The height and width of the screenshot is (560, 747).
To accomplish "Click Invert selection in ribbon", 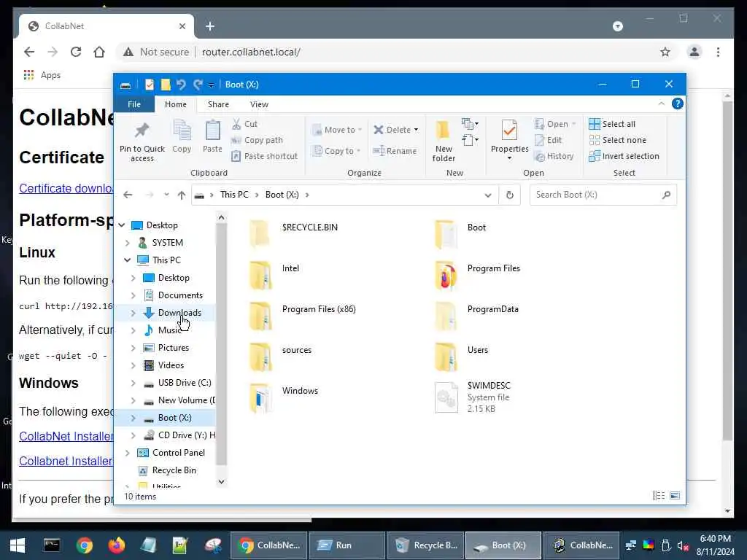I will 624,156.
